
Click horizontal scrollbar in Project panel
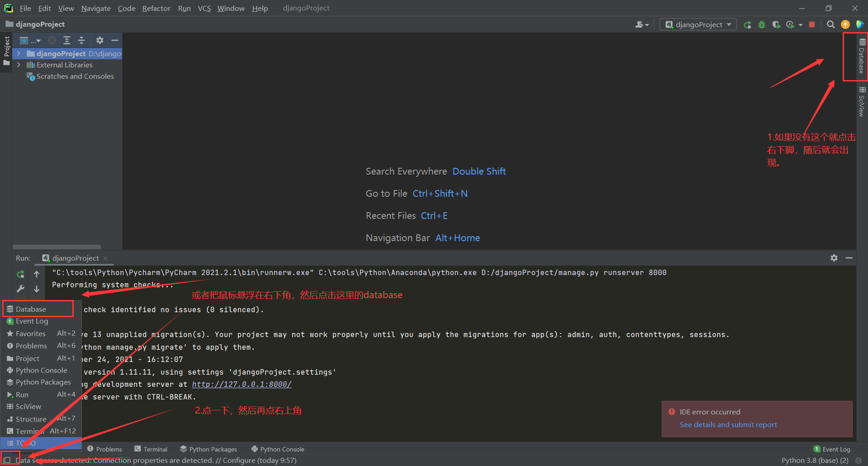57,247
